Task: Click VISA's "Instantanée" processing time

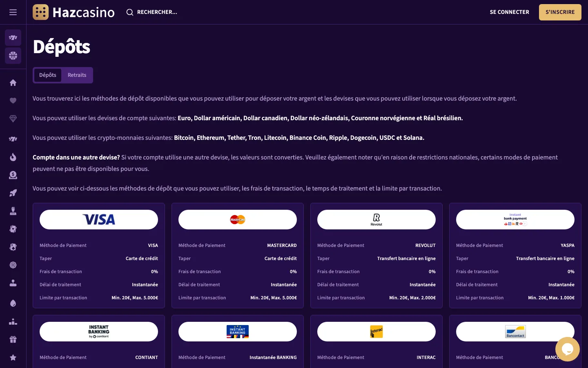Action: pyautogui.click(x=145, y=285)
